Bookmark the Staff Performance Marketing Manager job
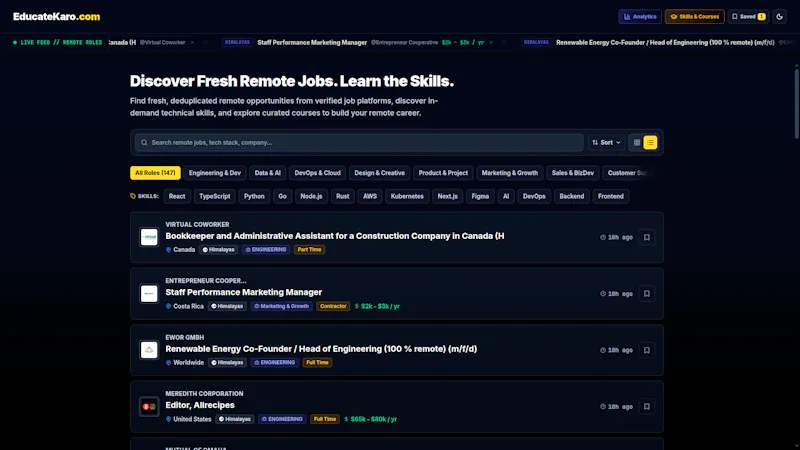 coord(646,294)
